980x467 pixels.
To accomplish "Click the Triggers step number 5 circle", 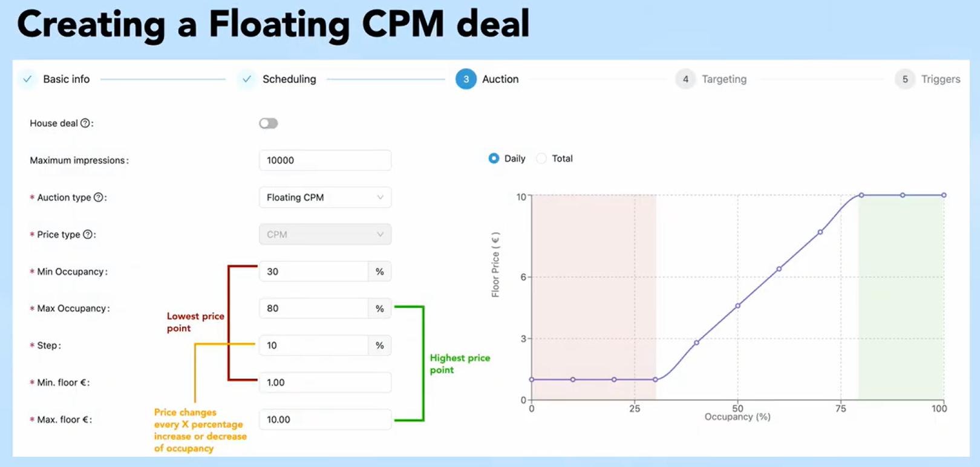I will [x=905, y=79].
